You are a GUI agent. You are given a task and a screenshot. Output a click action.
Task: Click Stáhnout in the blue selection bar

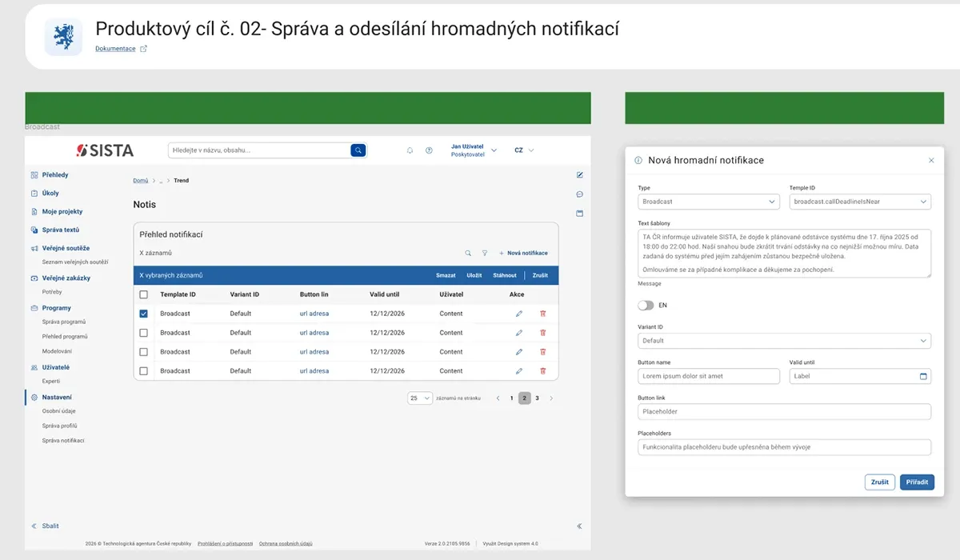tap(505, 275)
